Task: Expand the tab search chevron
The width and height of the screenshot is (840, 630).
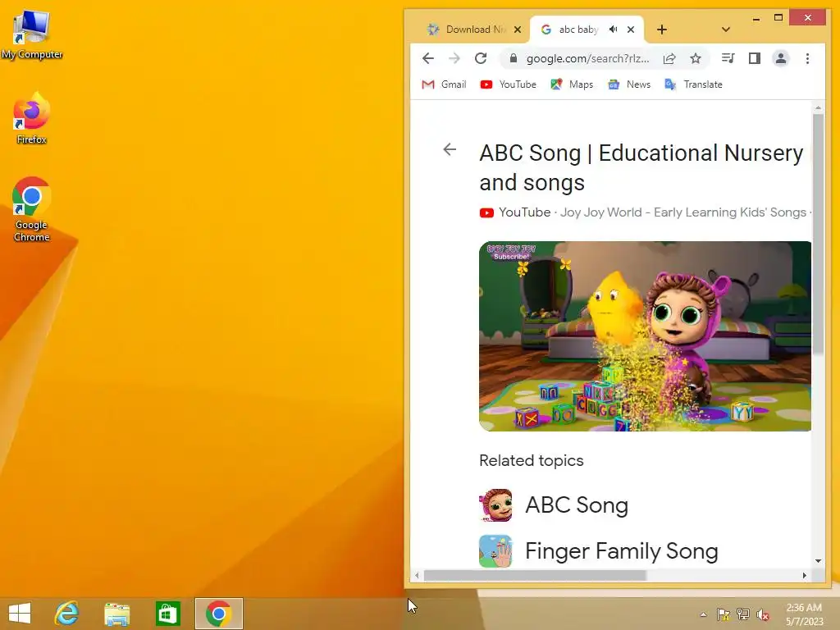Action: pos(725,30)
